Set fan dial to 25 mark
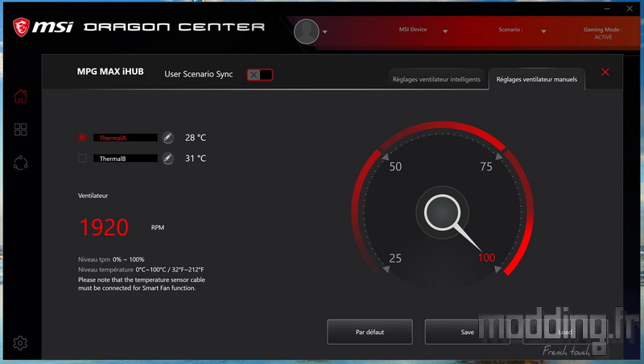644x364 pixels. pos(395,258)
